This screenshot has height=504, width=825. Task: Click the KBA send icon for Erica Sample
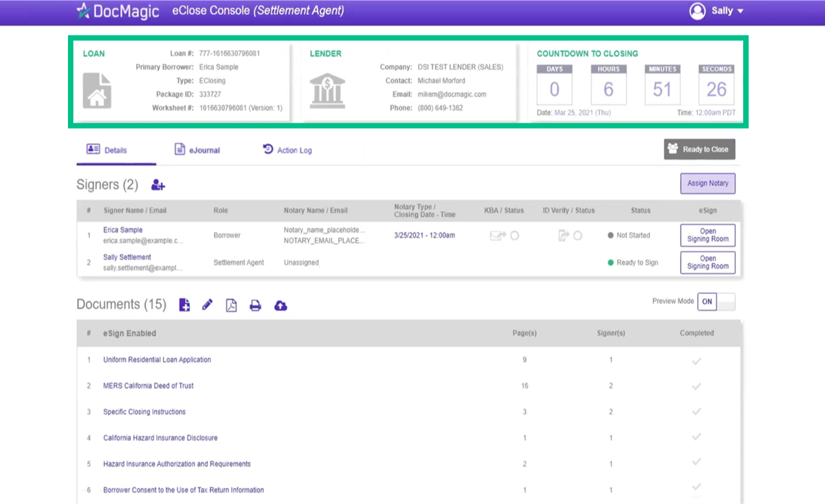[497, 236]
